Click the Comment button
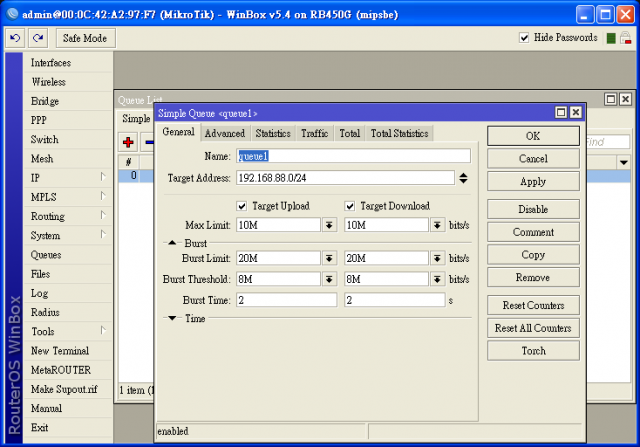The width and height of the screenshot is (640, 447). 533,232
